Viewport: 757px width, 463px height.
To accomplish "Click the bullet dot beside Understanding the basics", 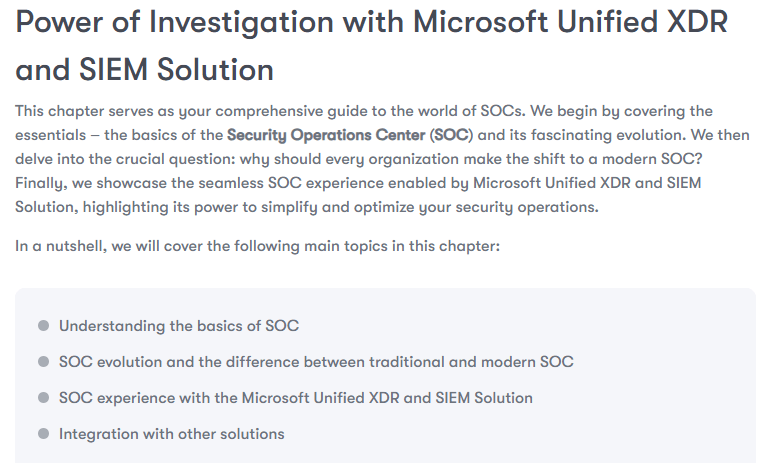I will 43,326.
